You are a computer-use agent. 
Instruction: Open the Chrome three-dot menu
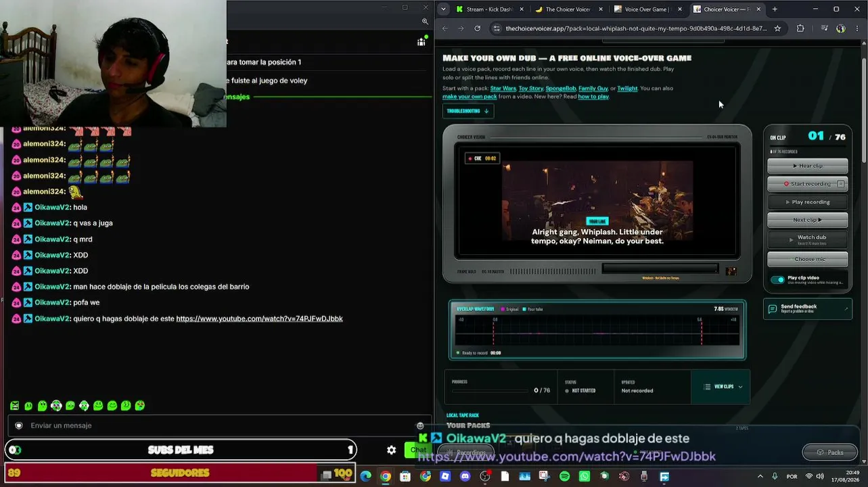pyautogui.click(x=859, y=28)
